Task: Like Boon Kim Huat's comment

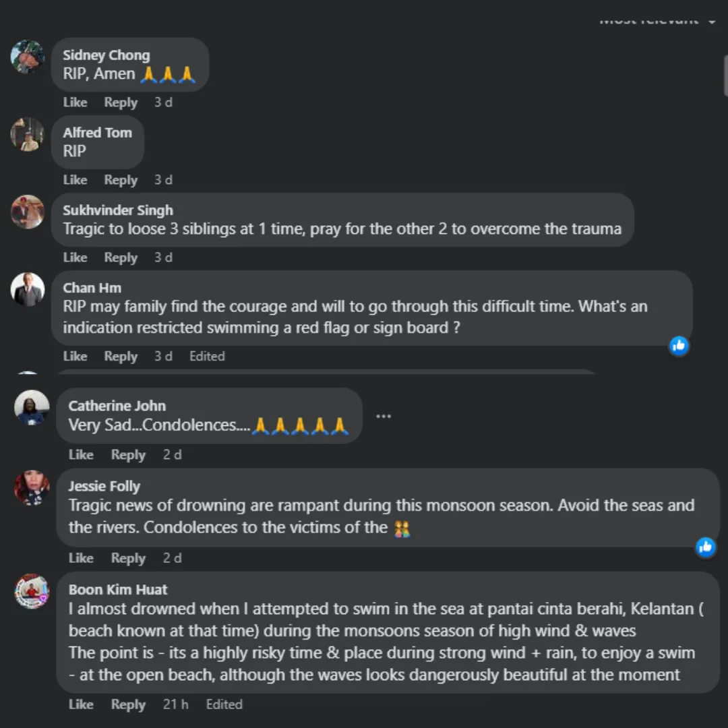Action: 81,704
